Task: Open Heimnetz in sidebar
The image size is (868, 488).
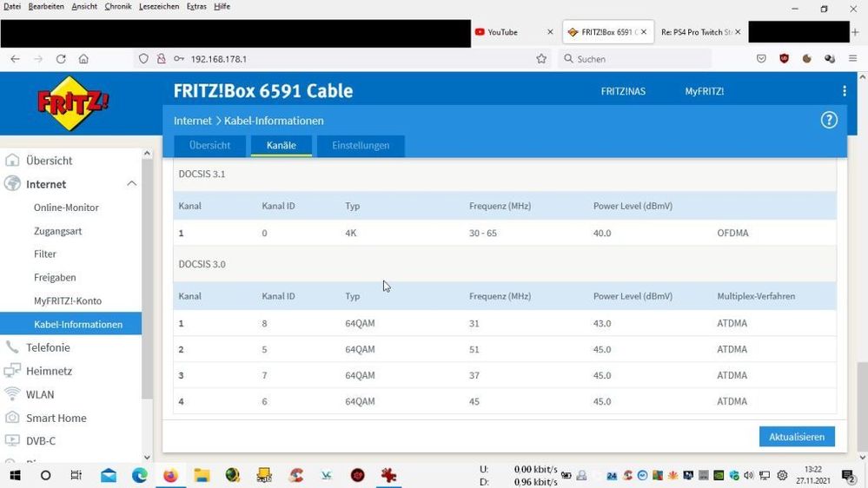Action: click(49, 371)
